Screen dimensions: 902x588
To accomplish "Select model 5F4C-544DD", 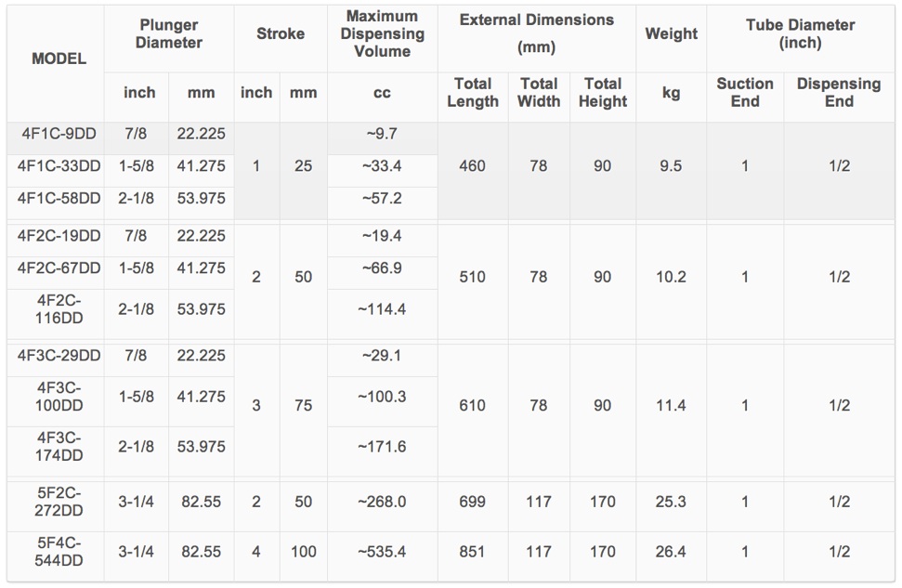I will pyautogui.click(x=59, y=552).
